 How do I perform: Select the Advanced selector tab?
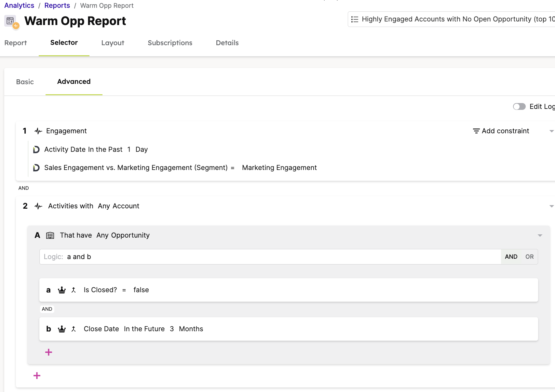[x=74, y=82]
